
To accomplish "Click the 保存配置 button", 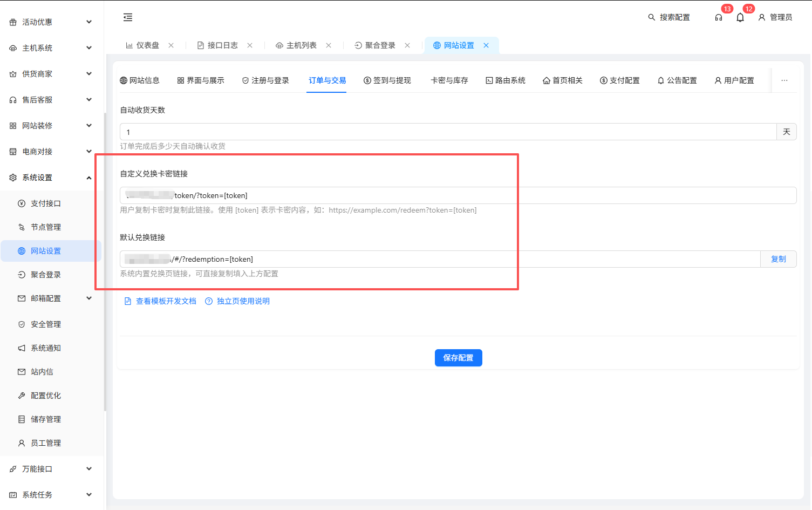I will (x=458, y=358).
